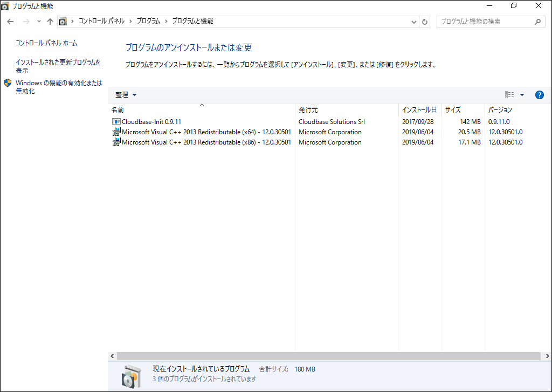Click Cloudbase Solutions Srl publisher cell
Viewport: 552px width, 392px height.
(332, 121)
